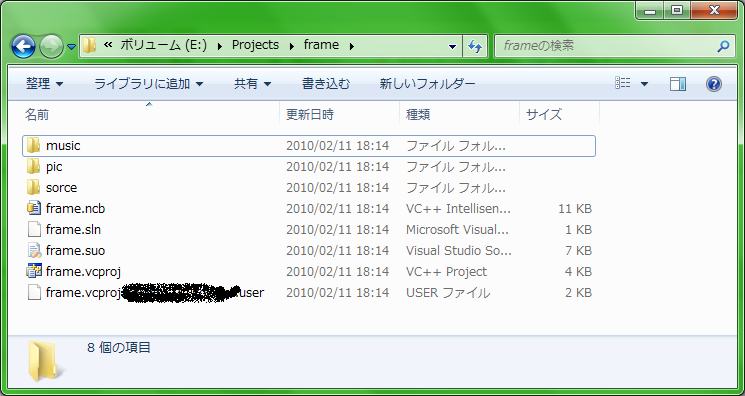Viewport: 745px width, 396px height.
Task: Click the change view icon
Action: click(x=623, y=84)
